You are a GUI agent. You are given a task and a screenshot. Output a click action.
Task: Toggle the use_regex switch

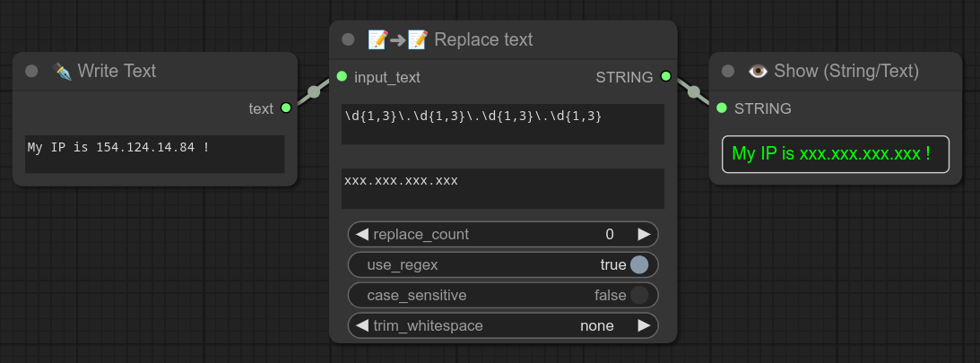click(x=638, y=264)
